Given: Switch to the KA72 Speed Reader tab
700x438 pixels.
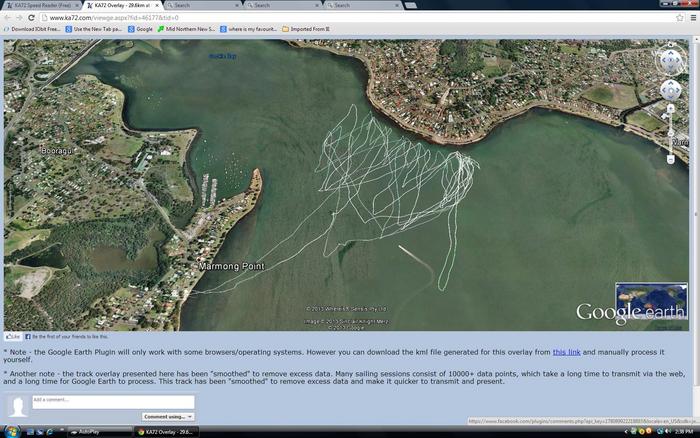Looking at the screenshot, I should pyautogui.click(x=38, y=5).
